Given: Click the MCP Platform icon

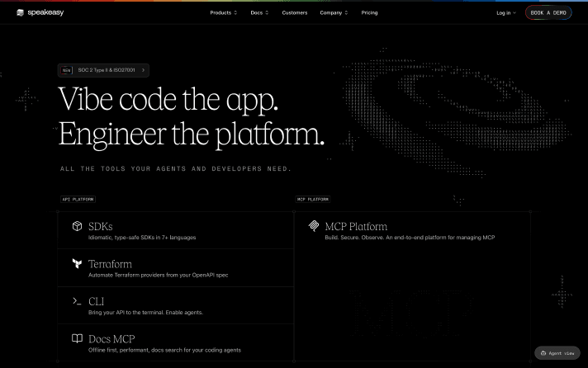Looking at the screenshot, I should click(314, 226).
